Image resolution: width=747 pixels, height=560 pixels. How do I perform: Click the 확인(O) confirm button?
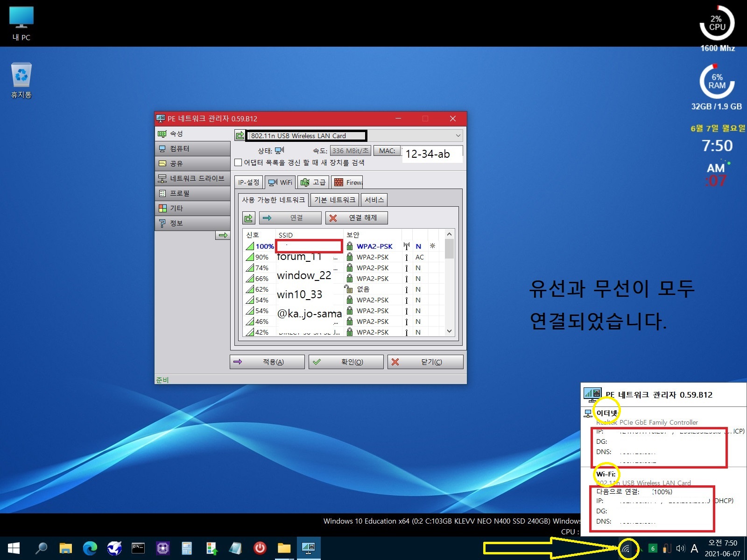click(x=346, y=362)
